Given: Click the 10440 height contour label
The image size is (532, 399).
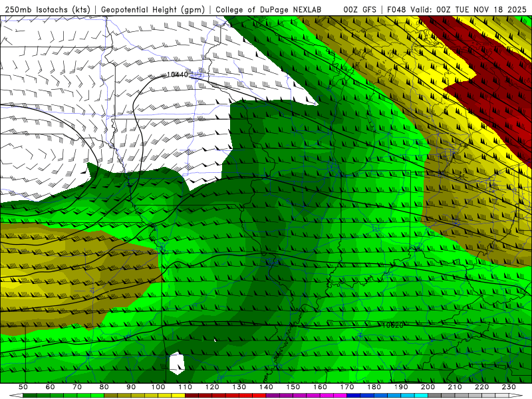Looking at the screenshot, I should coord(178,74).
